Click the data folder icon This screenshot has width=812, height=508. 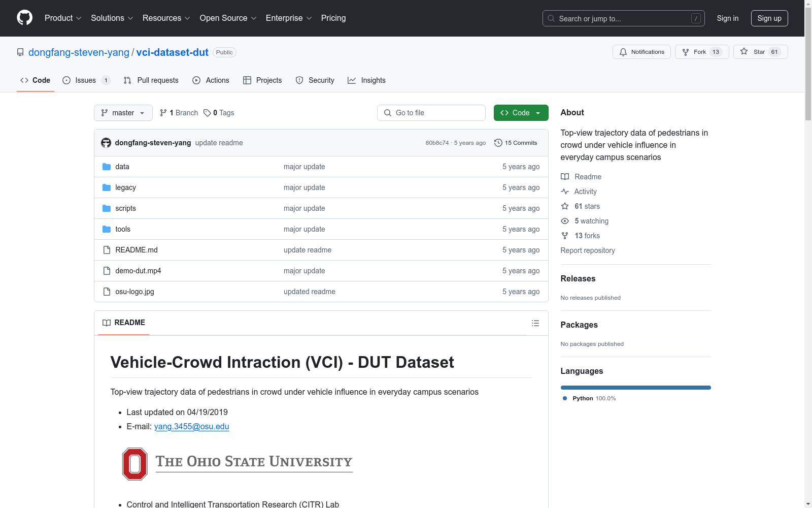point(107,167)
